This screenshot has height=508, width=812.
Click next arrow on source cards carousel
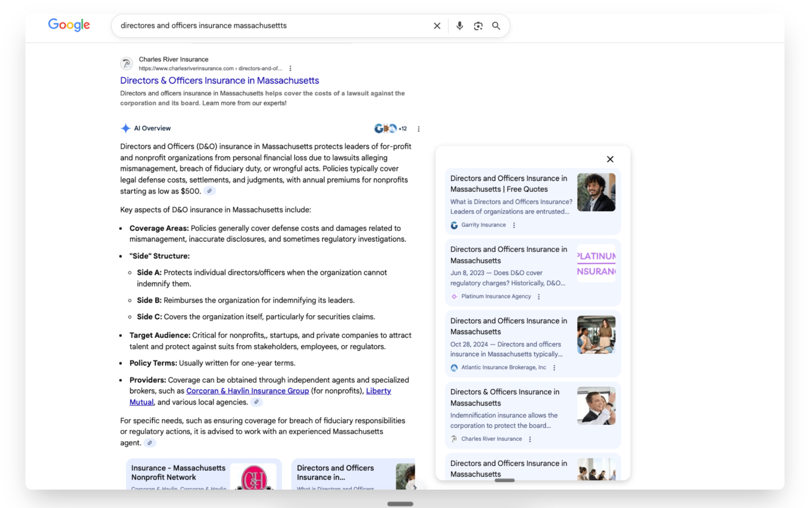415,487
